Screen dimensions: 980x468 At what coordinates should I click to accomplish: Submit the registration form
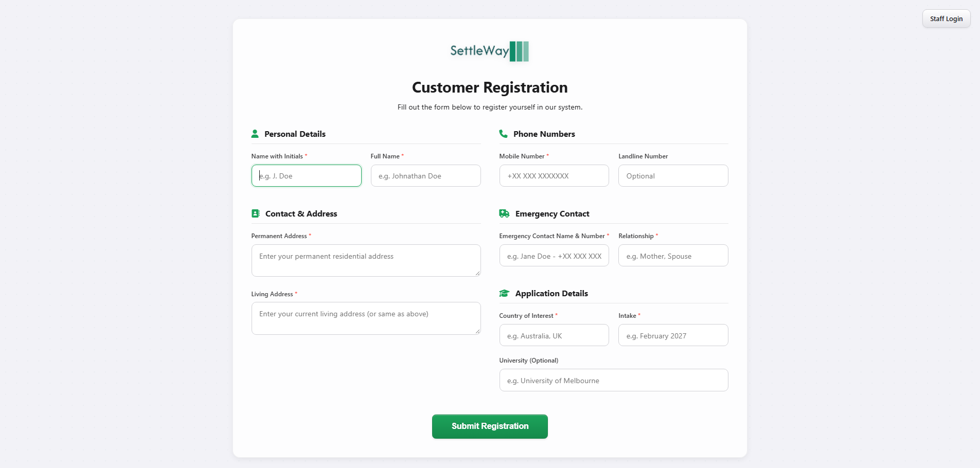pyautogui.click(x=490, y=426)
